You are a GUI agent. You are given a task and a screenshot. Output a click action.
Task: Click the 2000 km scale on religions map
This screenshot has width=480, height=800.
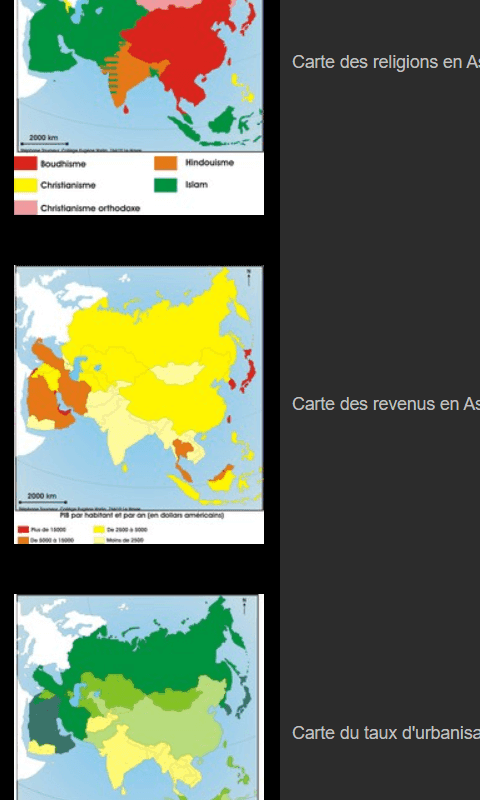click(x=43, y=140)
